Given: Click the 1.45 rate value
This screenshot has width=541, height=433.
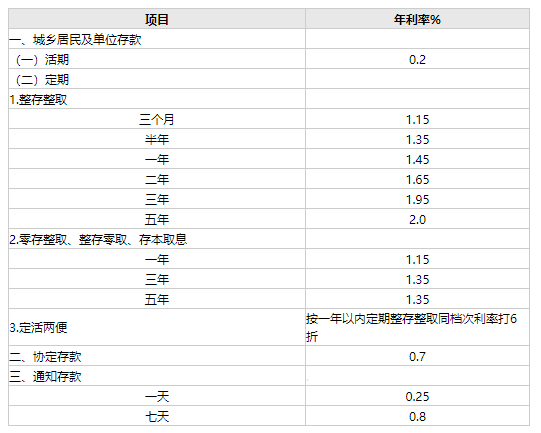Looking at the screenshot, I should click(417, 159).
